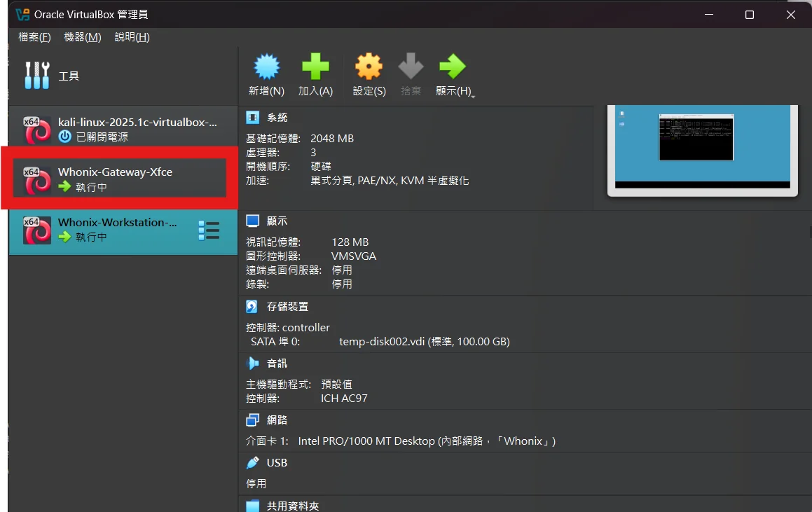This screenshot has height=512, width=812.
Task: Click the New (新增) starburst icon
Action: click(266, 67)
